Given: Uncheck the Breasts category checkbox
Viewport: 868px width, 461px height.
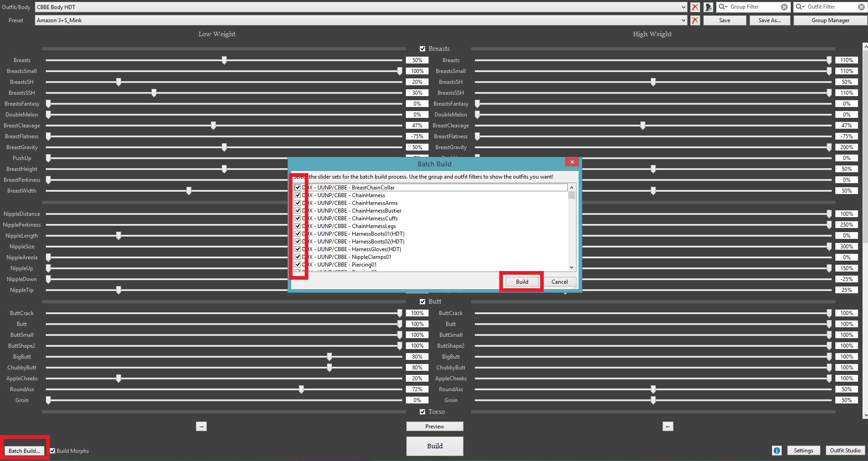Looking at the screenshot, I should [x=423, y=49].
